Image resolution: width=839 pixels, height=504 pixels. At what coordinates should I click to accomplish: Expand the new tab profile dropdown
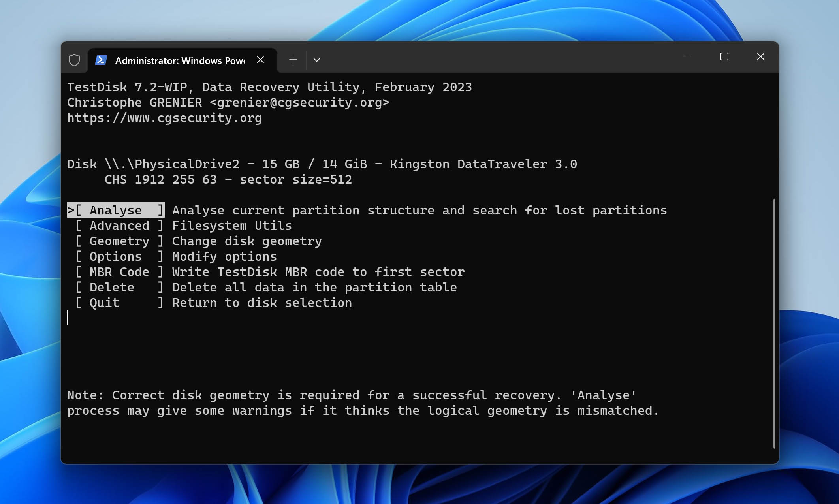[317, 60]
